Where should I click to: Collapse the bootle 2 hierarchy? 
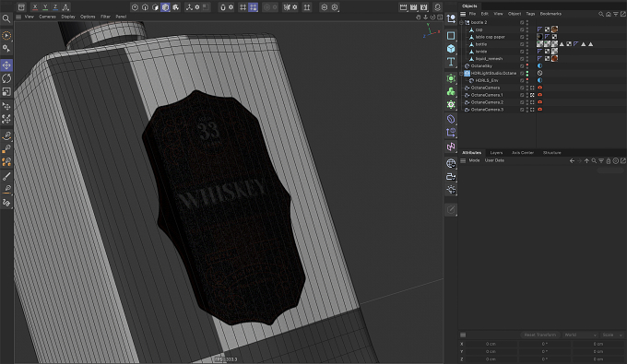tap(461, 23)
